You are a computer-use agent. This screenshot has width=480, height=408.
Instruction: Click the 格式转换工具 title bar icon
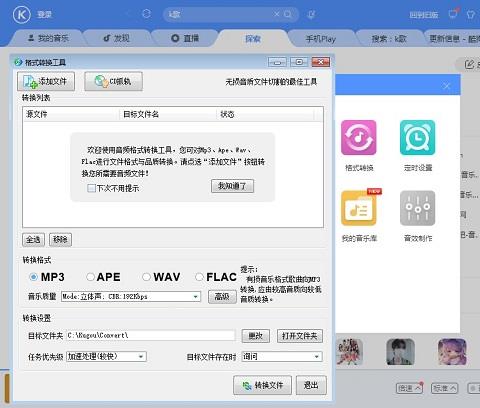[18, 62]
